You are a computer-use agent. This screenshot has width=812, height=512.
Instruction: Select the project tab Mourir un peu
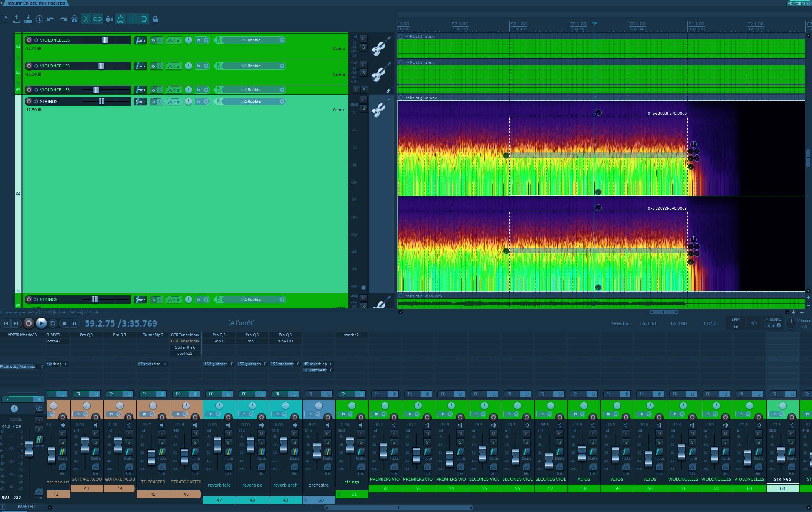[x=35, y=3]
